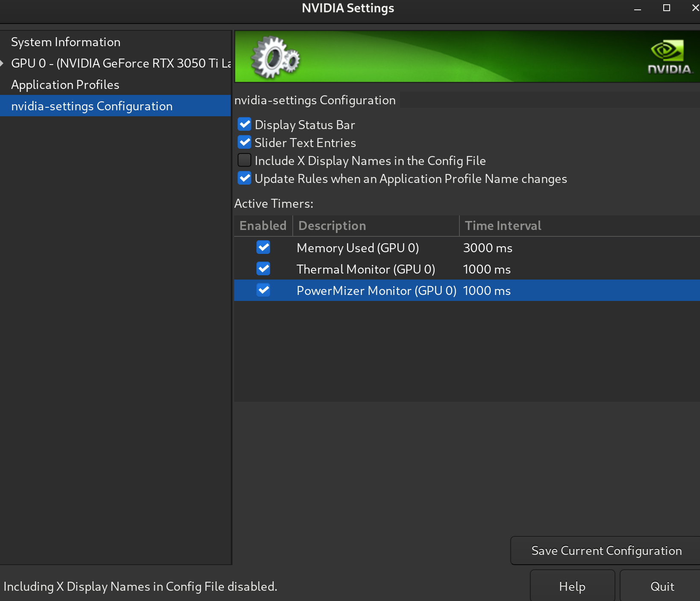This screenshot has height=601, width=700.
Task: Enable Include X Display Names in Config File
Action: [244, 160]
